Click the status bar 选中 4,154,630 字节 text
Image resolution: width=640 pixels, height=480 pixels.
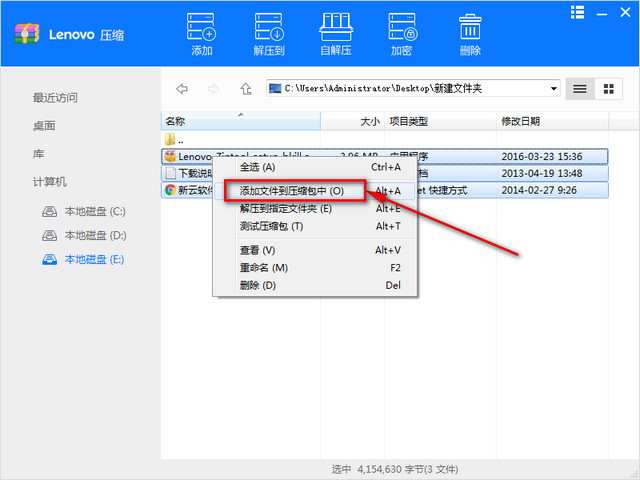(x=394, y=469)
